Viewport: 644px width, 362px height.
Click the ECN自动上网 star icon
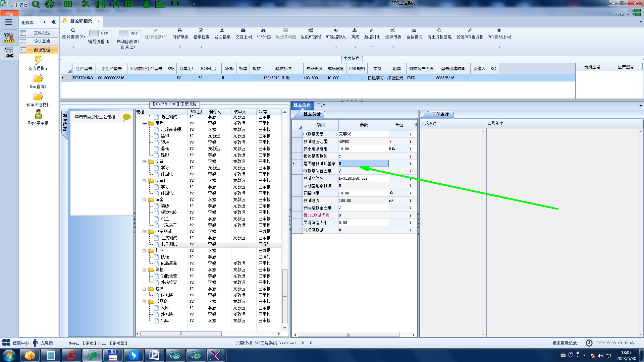(x=499, y=31)
